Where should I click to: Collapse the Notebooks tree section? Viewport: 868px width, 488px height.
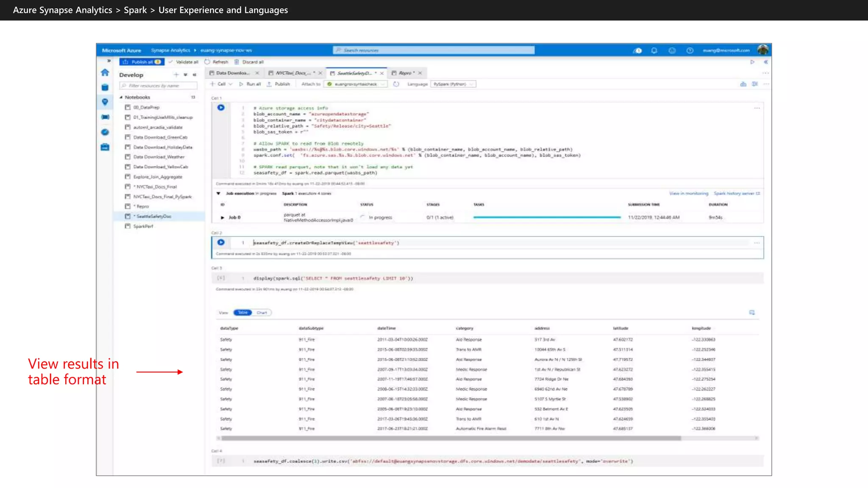click(121, 97)
